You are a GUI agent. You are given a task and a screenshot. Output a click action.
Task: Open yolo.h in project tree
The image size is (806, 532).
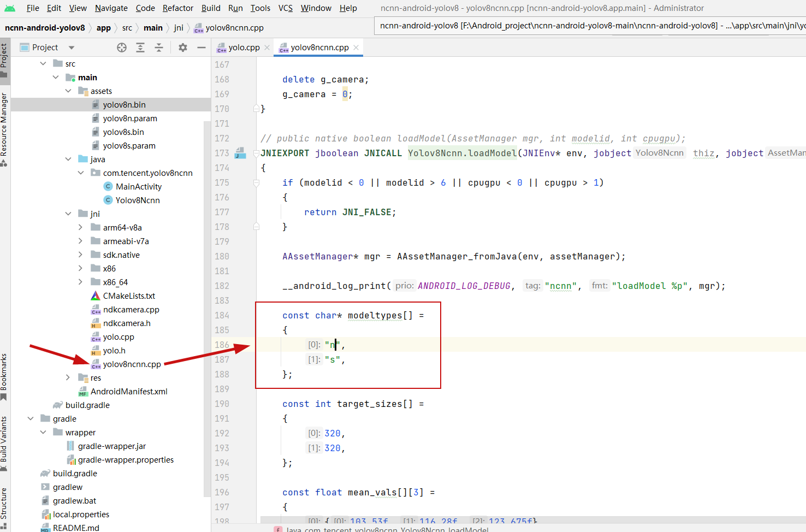point(114,351)
